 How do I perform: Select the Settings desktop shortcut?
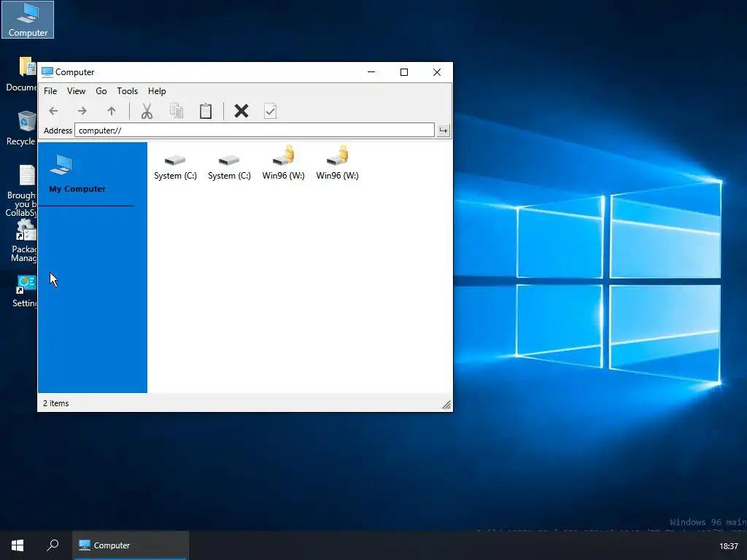click(25, 291)
